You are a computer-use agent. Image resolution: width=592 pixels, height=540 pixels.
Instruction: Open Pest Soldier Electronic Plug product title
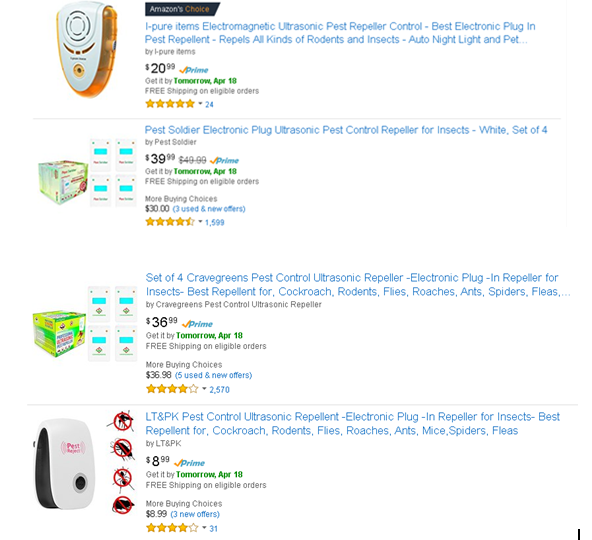346,130
